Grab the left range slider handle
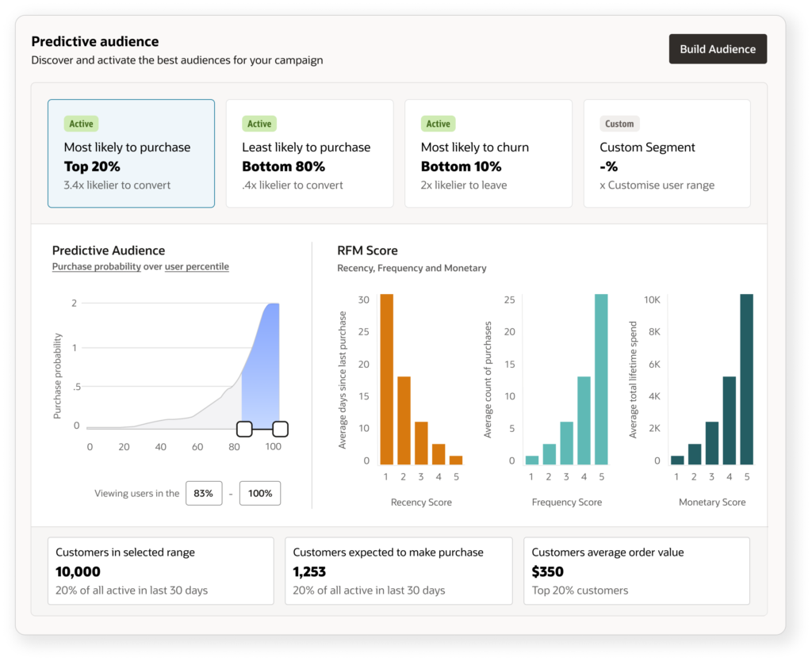This screenshot has width=812, height=661. tap(244, 429)
